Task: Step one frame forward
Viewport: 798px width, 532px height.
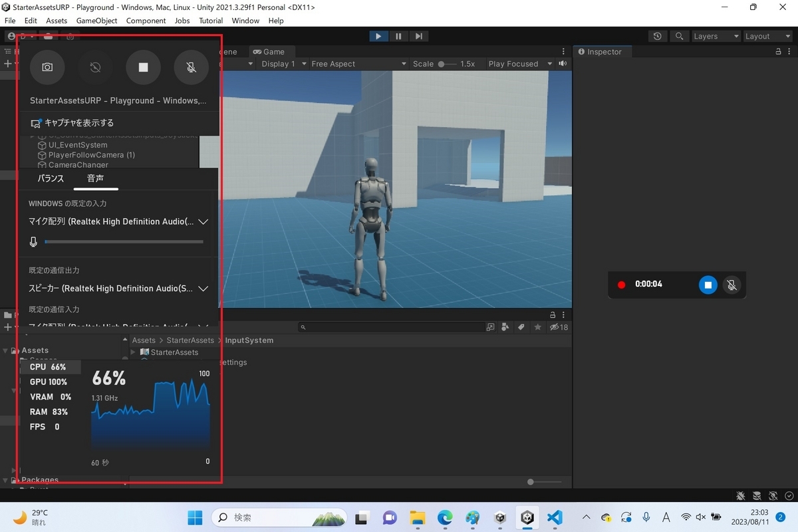Action: pos(418,37)
